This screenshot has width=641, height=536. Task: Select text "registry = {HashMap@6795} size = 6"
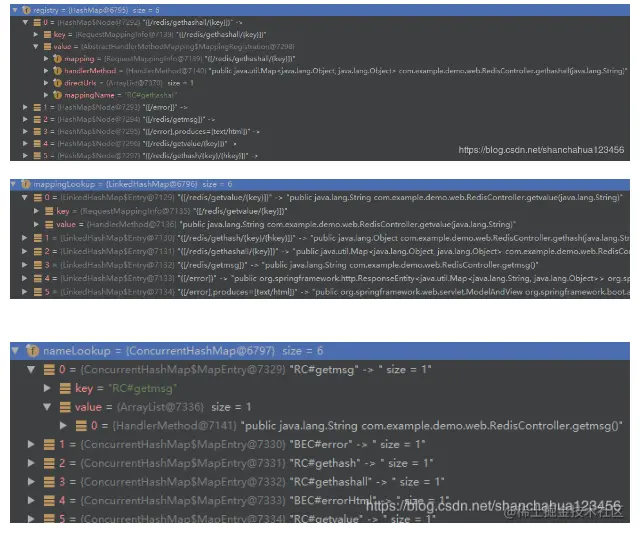[96, 10]
